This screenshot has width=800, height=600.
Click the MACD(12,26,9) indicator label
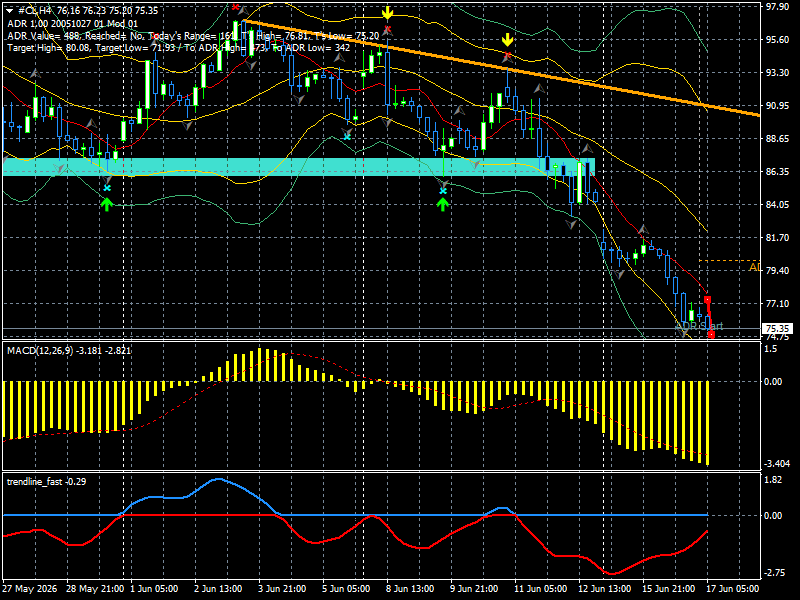pos(68,351)
